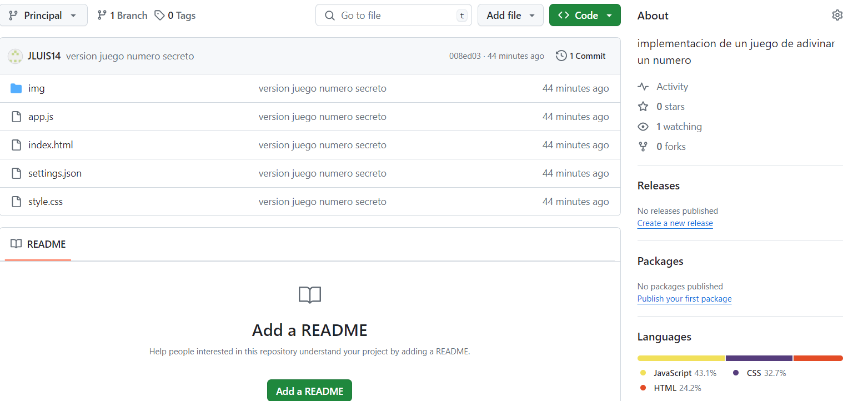Open the CSS 32.7% language link
The image size is (868, 401).
(x=760, y=373)
